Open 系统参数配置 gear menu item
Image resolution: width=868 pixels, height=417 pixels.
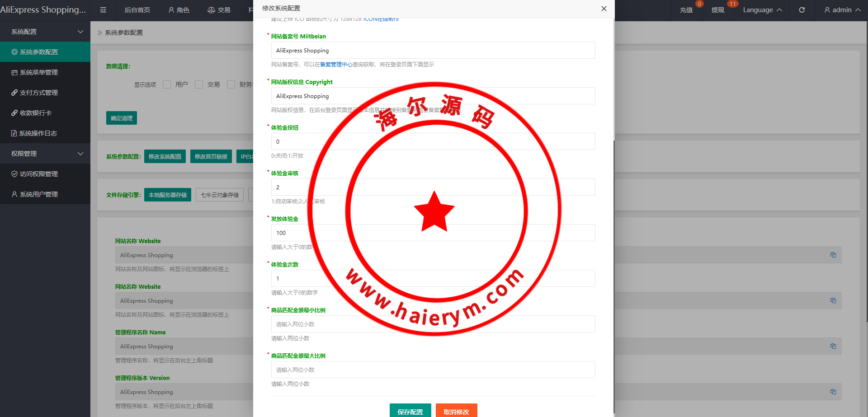coord(39,52)
